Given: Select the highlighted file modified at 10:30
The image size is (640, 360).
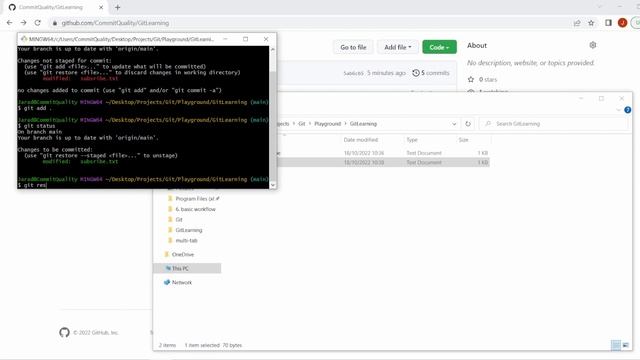Looking at the screenshot, I should 383,162.
